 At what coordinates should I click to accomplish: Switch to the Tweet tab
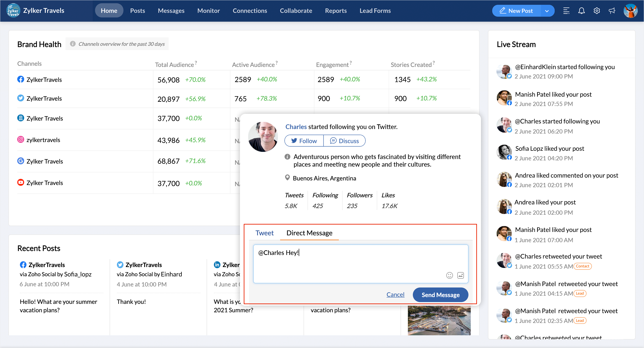coord(264,233)
